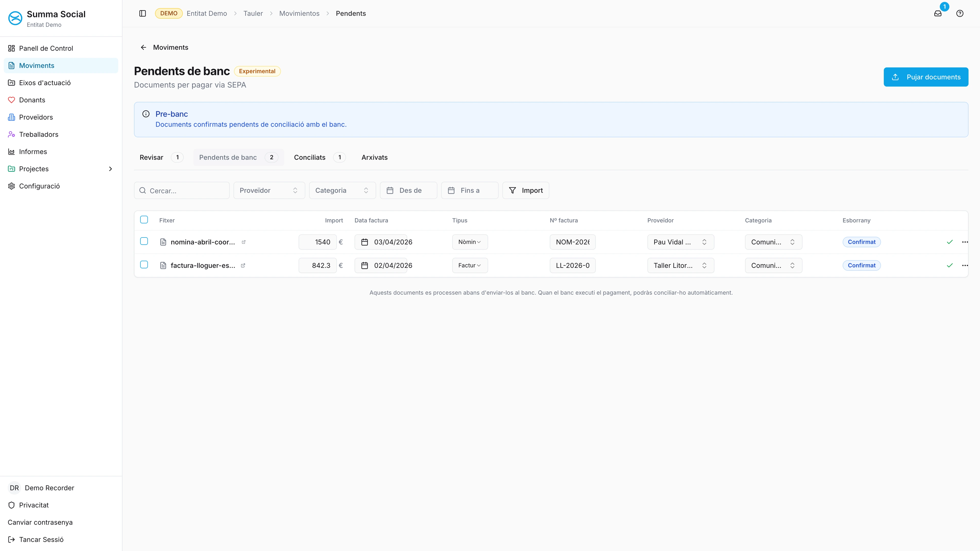Open factura-lloguer file external link icon
Image resolution: width=980 pixels, height=551 pixels.
pyautogui.click(x=243, y=265)
